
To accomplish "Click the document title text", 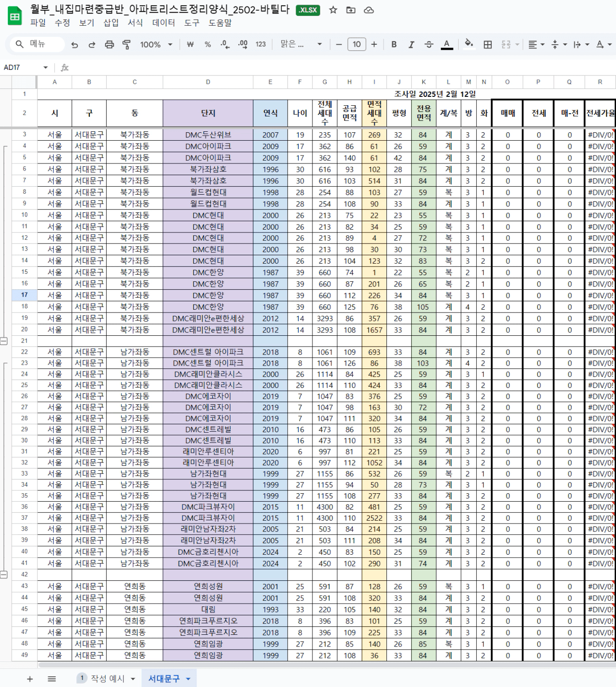I will (160, 9).
